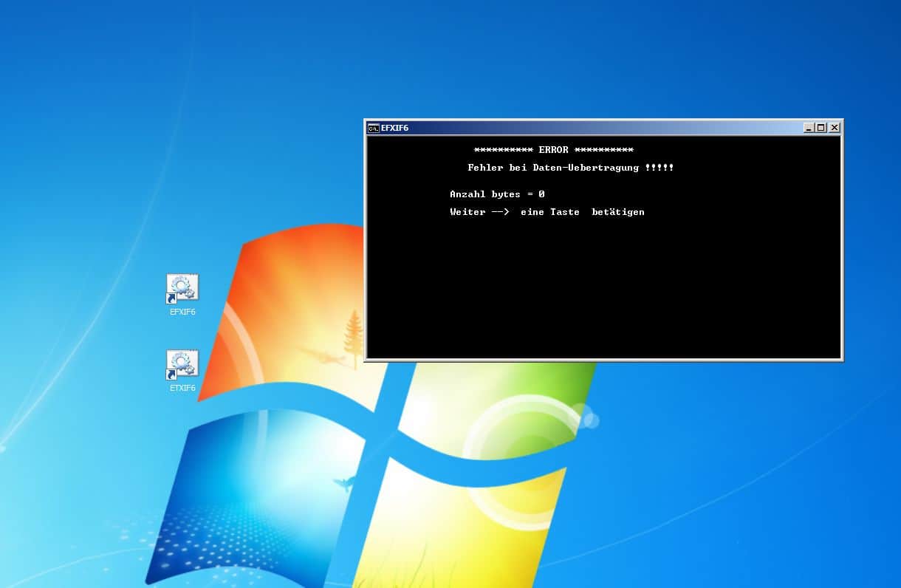Click the 'Anzahl bytes = 0' line
This screenshot has height=588, width=901.
497,194
